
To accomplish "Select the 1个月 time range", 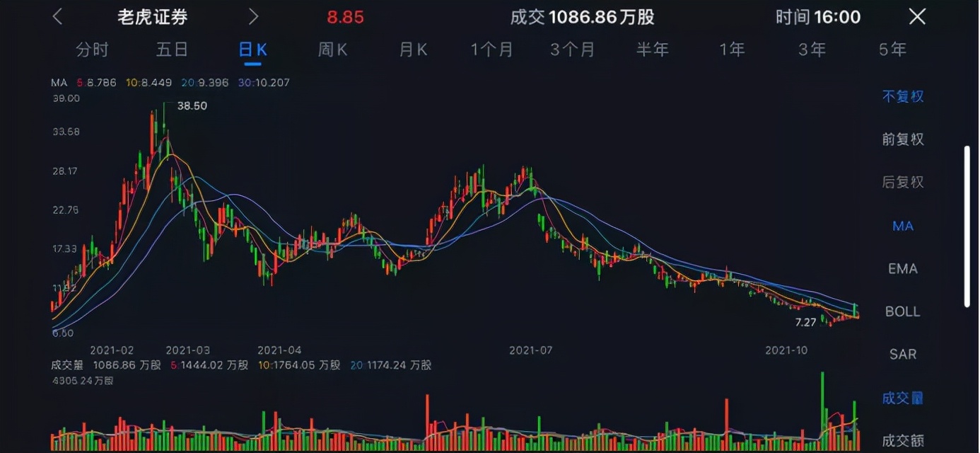I will coord(492,50).
